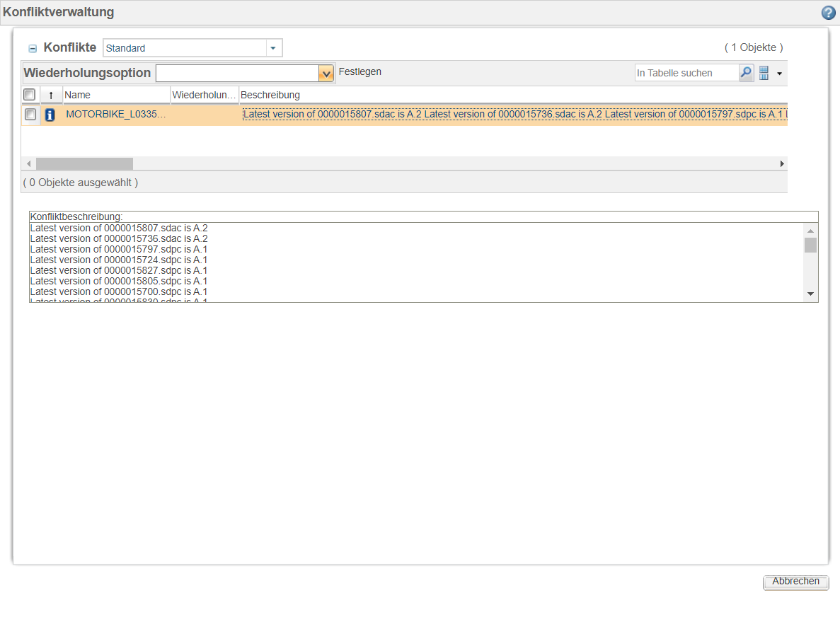Click the line 0000015807.sdac is A.2

point(119,228)
